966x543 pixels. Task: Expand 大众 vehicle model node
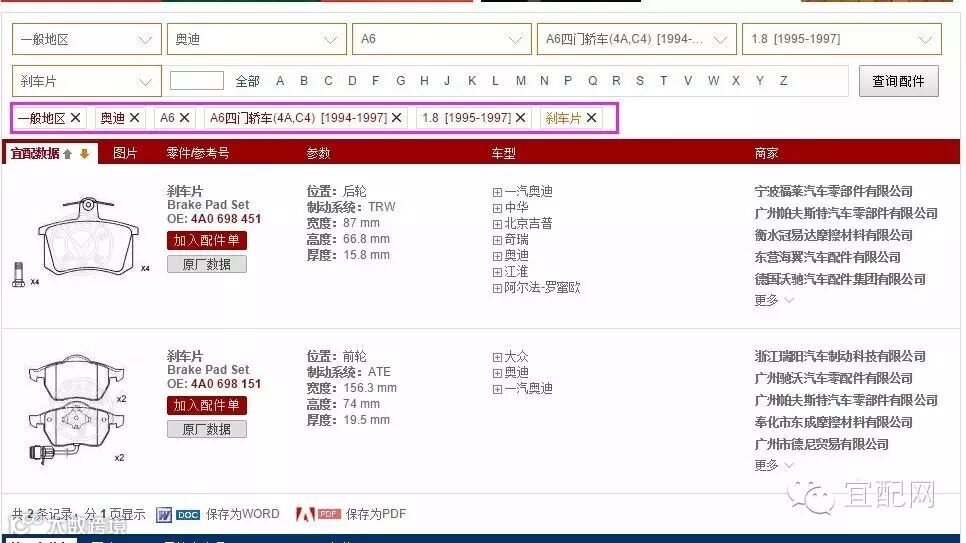(497, 357)
